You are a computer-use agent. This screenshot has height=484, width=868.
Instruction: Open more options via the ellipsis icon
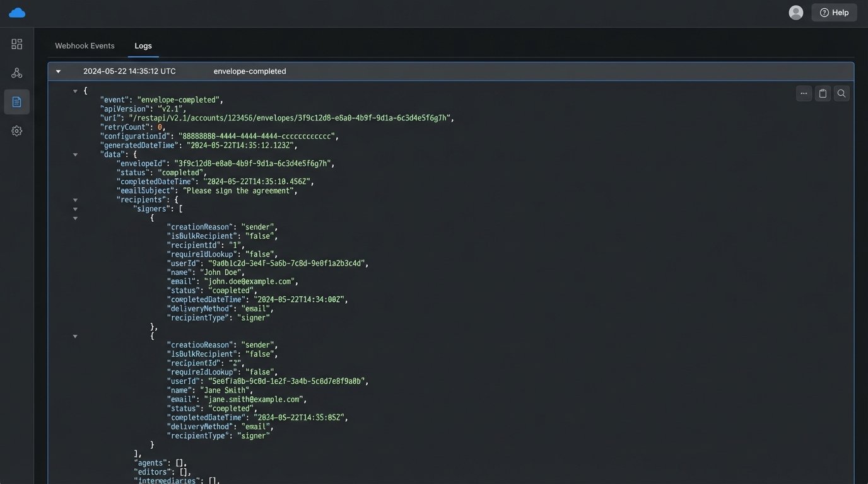(x=804, y=93)
